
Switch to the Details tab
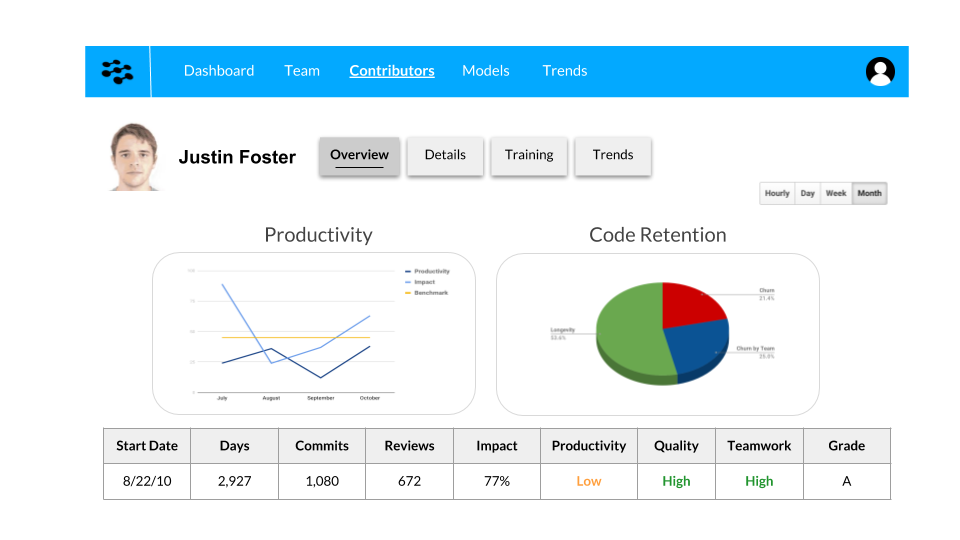(445, 156)
